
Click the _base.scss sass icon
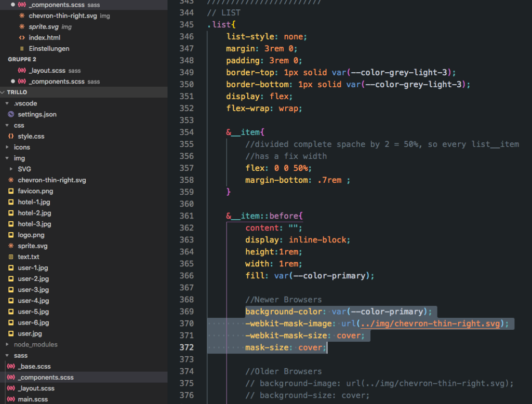coord(11,366)
